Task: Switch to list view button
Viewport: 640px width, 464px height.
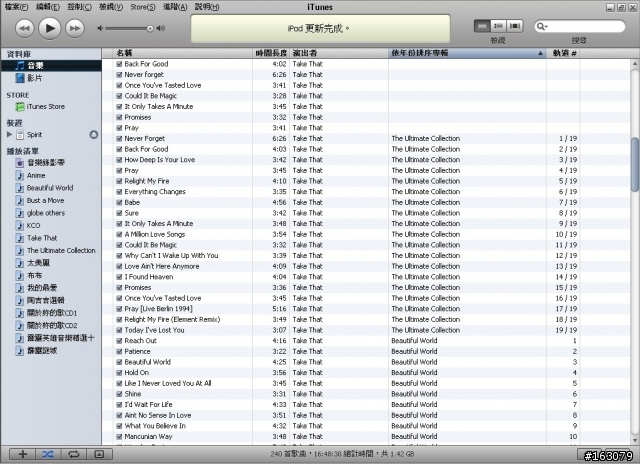Action: tap(482, 26)
